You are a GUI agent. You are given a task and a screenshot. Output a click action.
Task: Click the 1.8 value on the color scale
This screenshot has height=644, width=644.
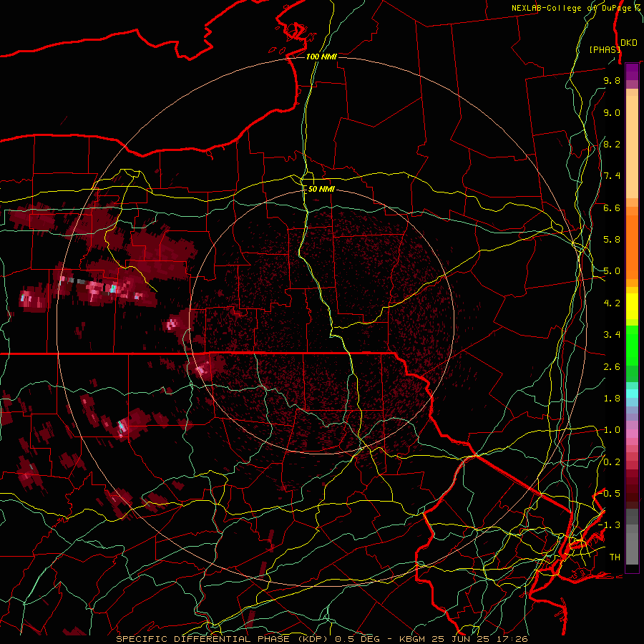(x=612, y=399)
